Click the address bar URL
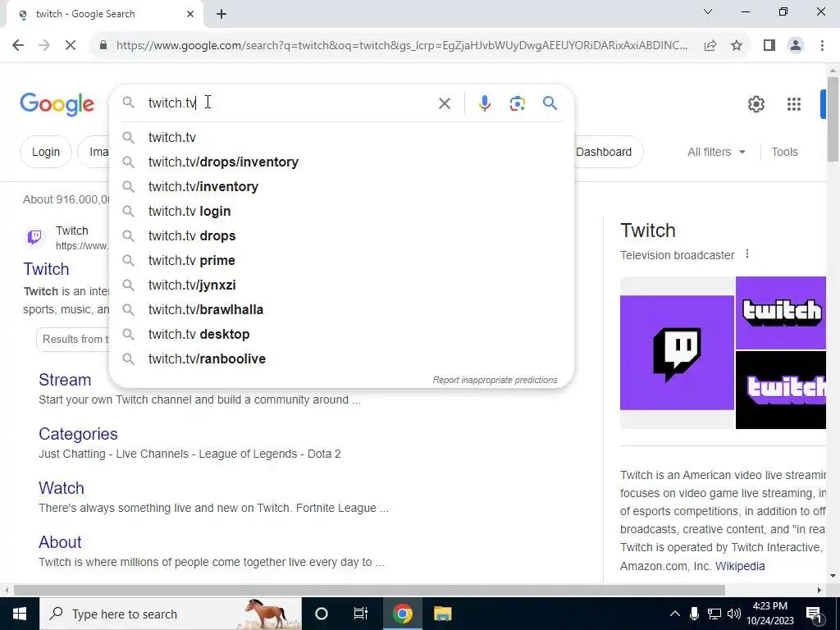Image resolution: width=840 pixels, height=630 pixels. (x=402, y=46)
